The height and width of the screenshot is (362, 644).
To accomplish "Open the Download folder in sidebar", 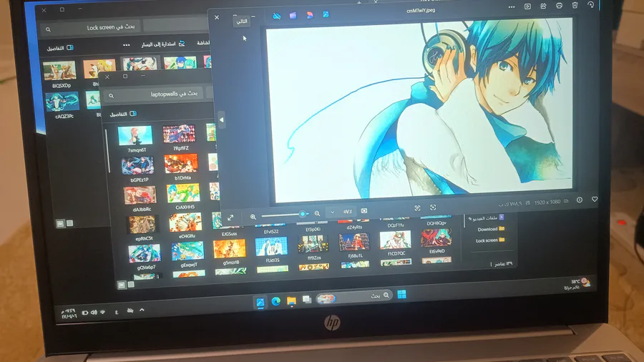I will 491,229.
